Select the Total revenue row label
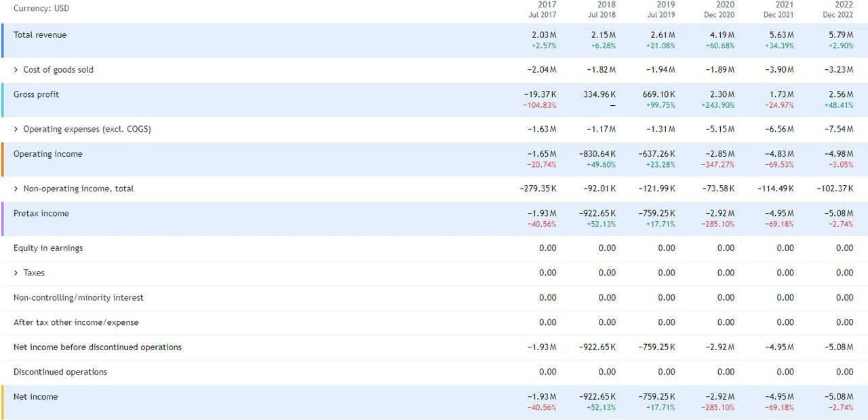868x420 pixels. click(40, 35)
